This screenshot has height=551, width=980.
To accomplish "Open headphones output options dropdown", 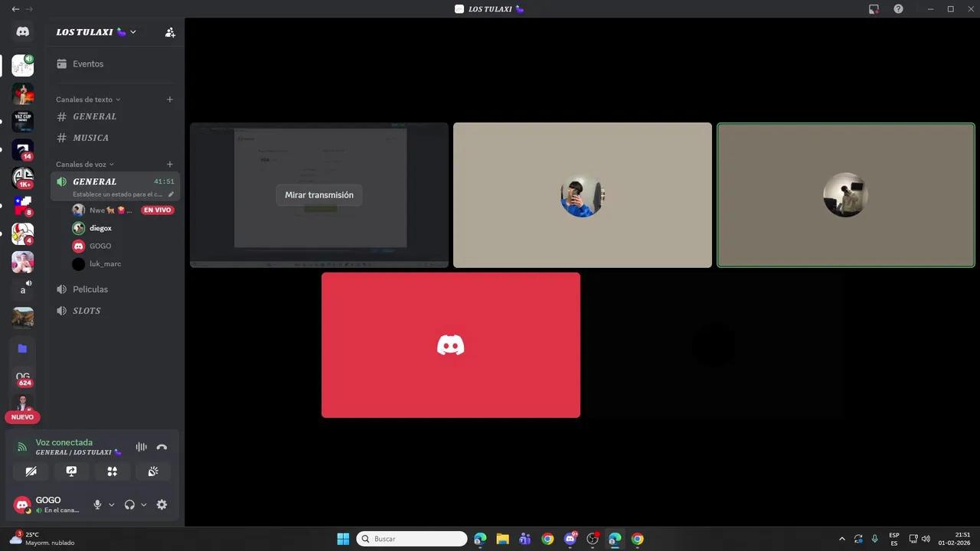I will pyautogui.click(x=143, y=504).
